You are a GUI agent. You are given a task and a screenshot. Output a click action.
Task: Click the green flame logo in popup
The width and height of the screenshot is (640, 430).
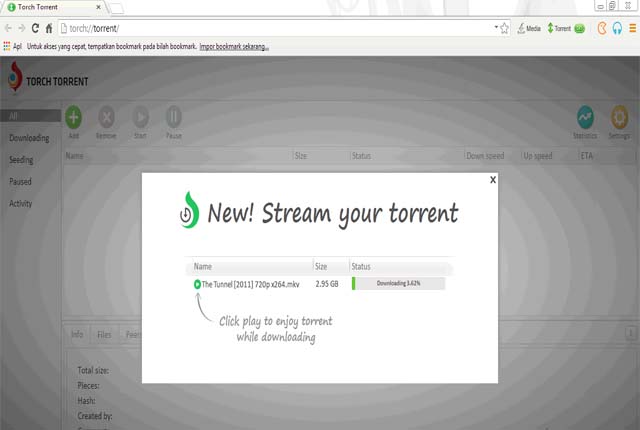[189, 210]
